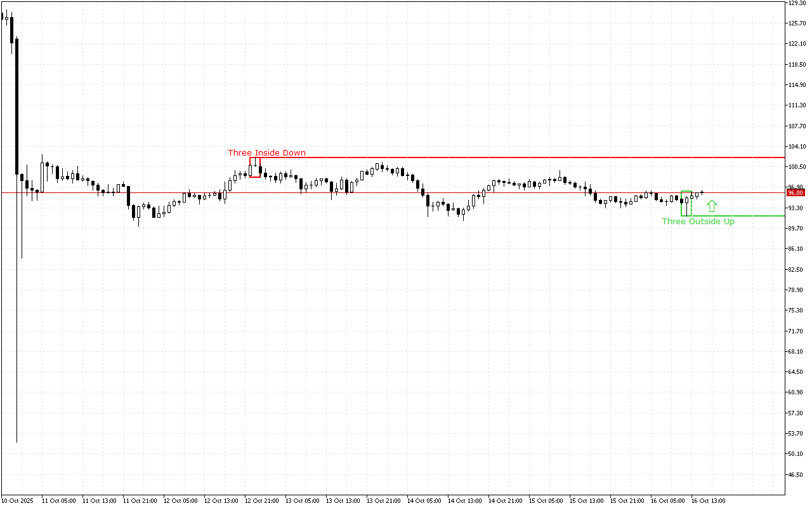Click the green up arrow signal icon
This screenshot has width=812, height=508.
coord(712,206)
